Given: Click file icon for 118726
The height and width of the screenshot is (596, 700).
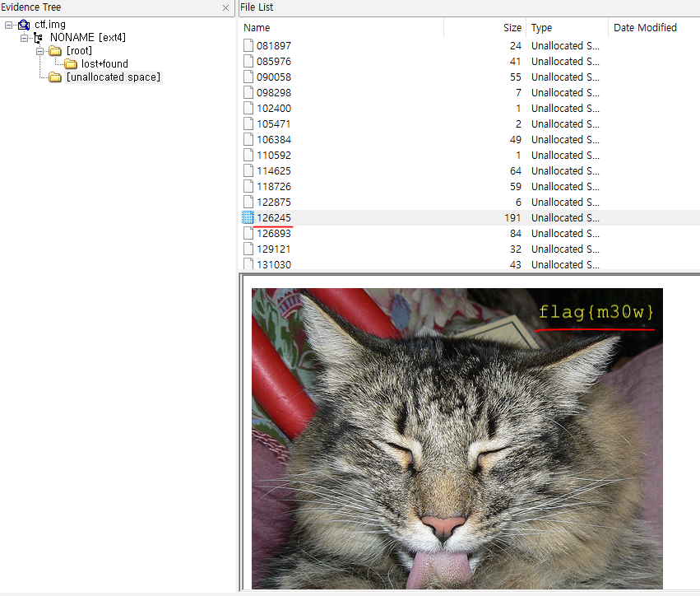Looking at the screenshot, I should pyautogui.click(x=248, y=186).
